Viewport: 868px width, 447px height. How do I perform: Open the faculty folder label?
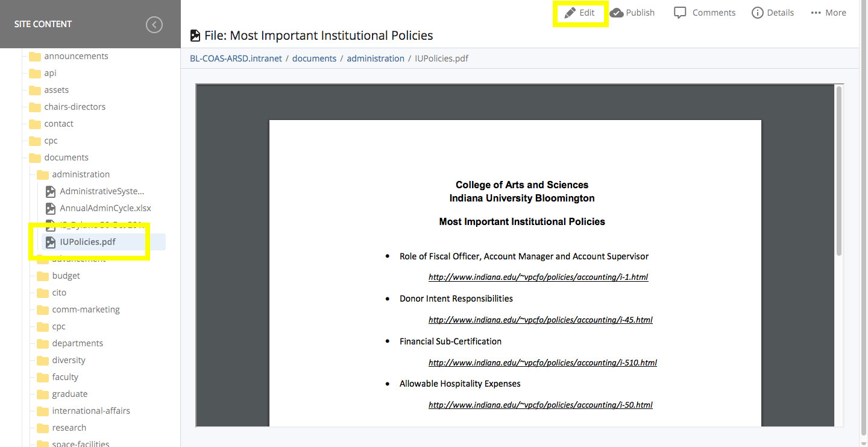(65, 377)
